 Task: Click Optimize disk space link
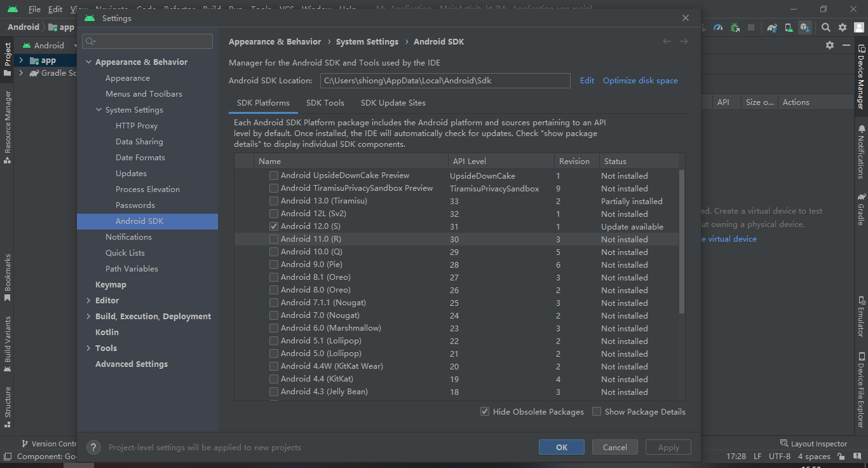[641, 81]
